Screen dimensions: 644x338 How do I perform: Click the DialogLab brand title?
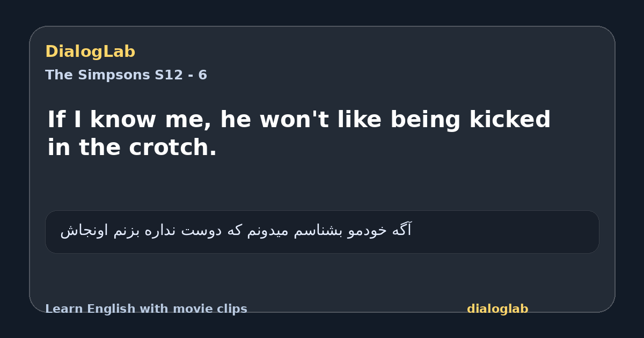90,52
